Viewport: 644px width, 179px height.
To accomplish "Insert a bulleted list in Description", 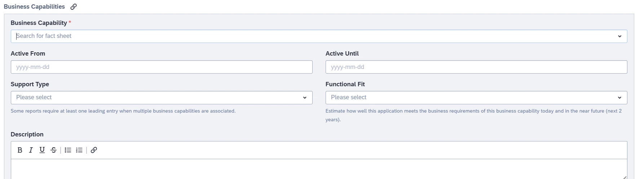I will coord(68,150).
